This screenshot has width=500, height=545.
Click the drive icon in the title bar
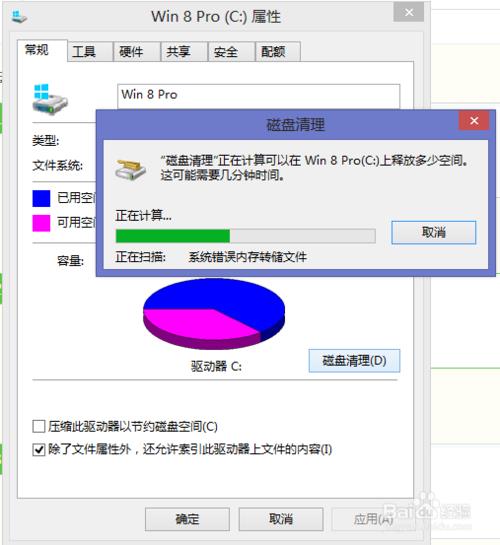(19, 16)
